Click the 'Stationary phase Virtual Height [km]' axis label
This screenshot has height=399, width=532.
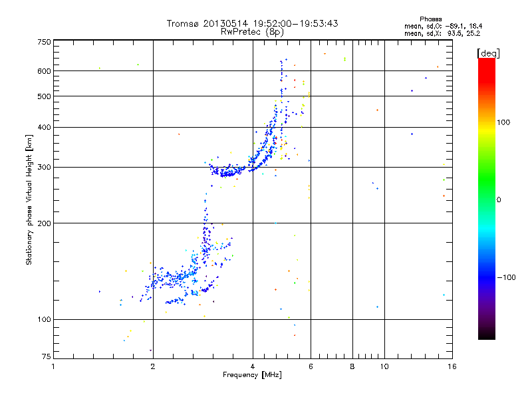tap(29, 199)
